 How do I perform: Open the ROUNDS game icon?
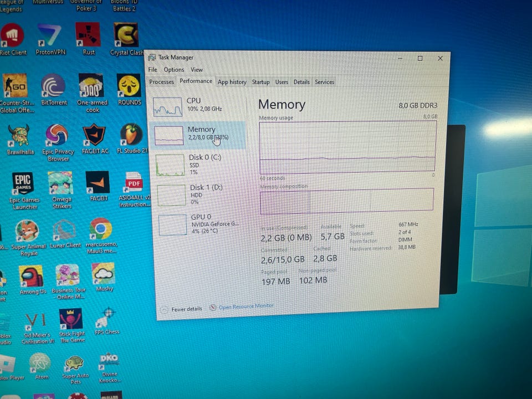[x=129, y=90]
